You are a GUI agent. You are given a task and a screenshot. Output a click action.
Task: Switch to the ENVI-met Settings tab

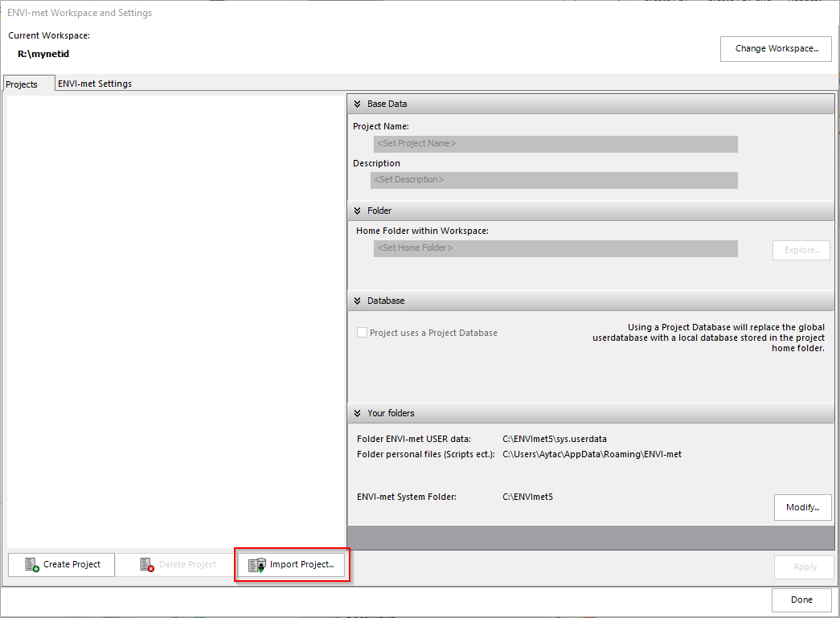click(94, 83)
